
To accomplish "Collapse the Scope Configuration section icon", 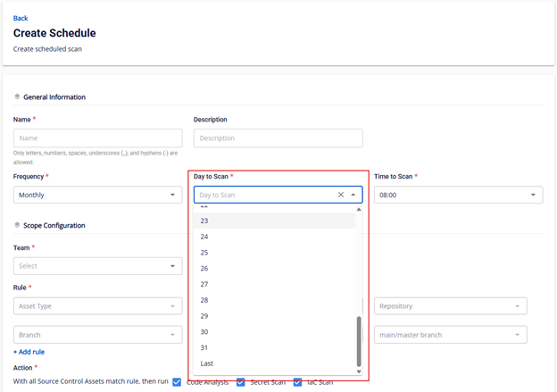I will [x=17, y=225].
